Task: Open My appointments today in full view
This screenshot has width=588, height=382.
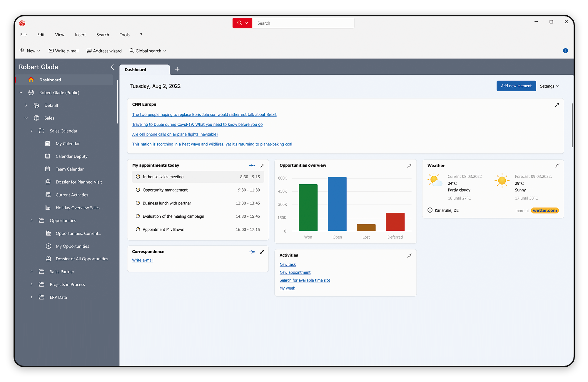Action: click(252, 165)
